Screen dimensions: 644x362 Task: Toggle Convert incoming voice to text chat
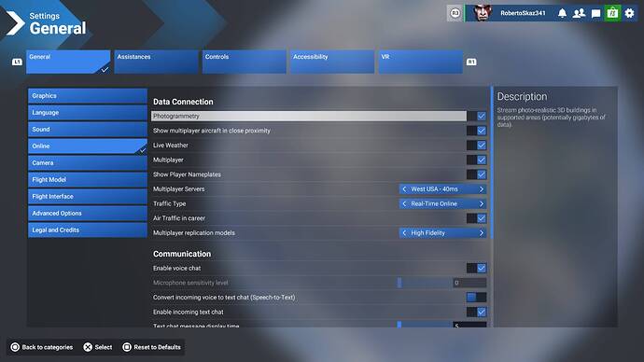click(476, 297)
